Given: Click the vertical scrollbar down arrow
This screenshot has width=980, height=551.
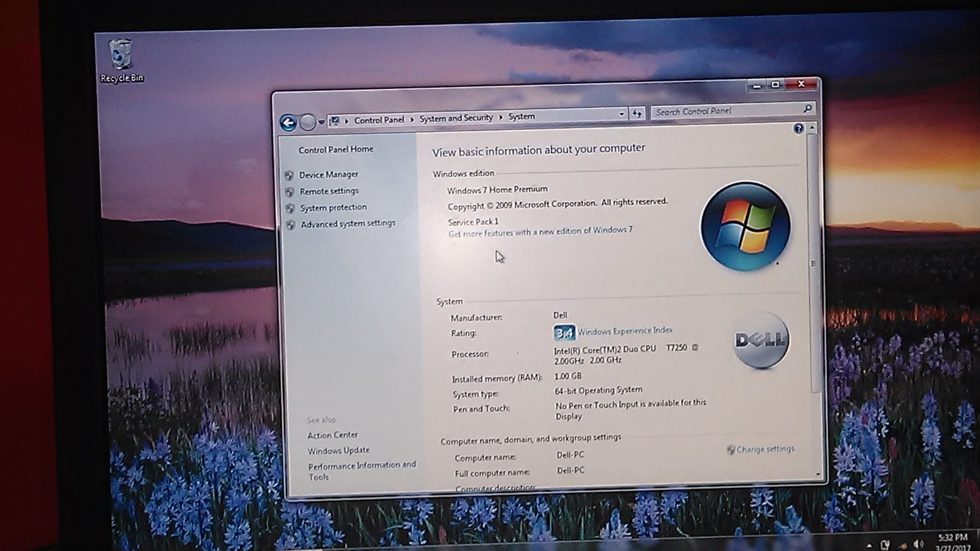Looking at the screenshot, I should [x=818, y=474].
